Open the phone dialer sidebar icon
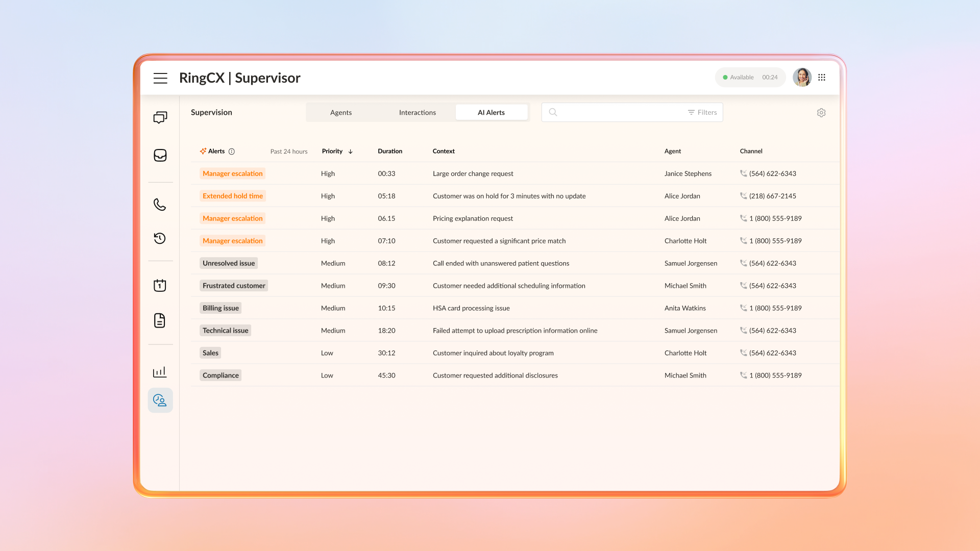The width and height of the screenshot is (980, 551). pyautogui.click(x=160, y=205)
